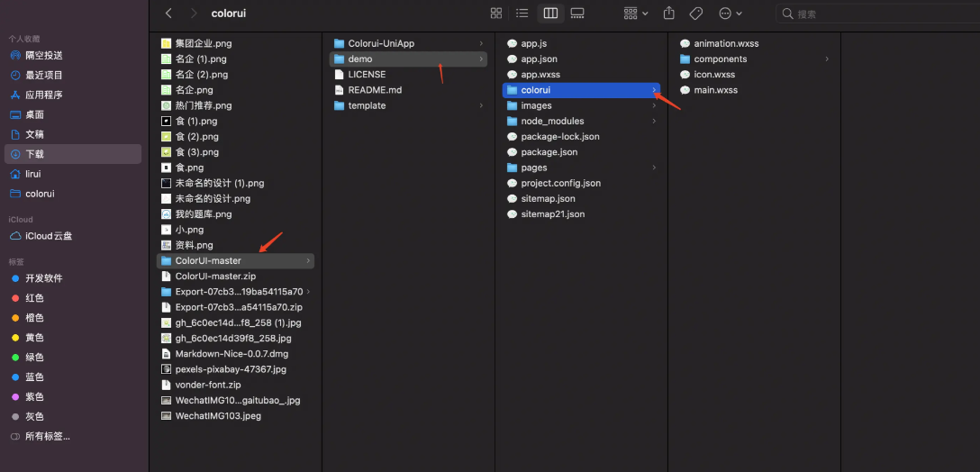Select Markdown-Nice-0.0.7.dmg file
The height and width of the screenshot is (472, 980).
point(235,354)
